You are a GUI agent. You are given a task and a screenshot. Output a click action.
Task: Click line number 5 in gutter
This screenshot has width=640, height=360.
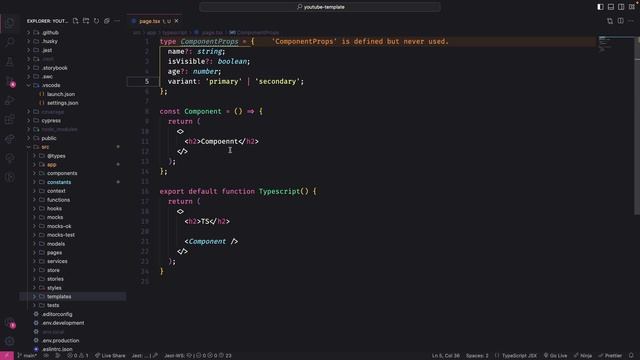[x=147, y=82]
